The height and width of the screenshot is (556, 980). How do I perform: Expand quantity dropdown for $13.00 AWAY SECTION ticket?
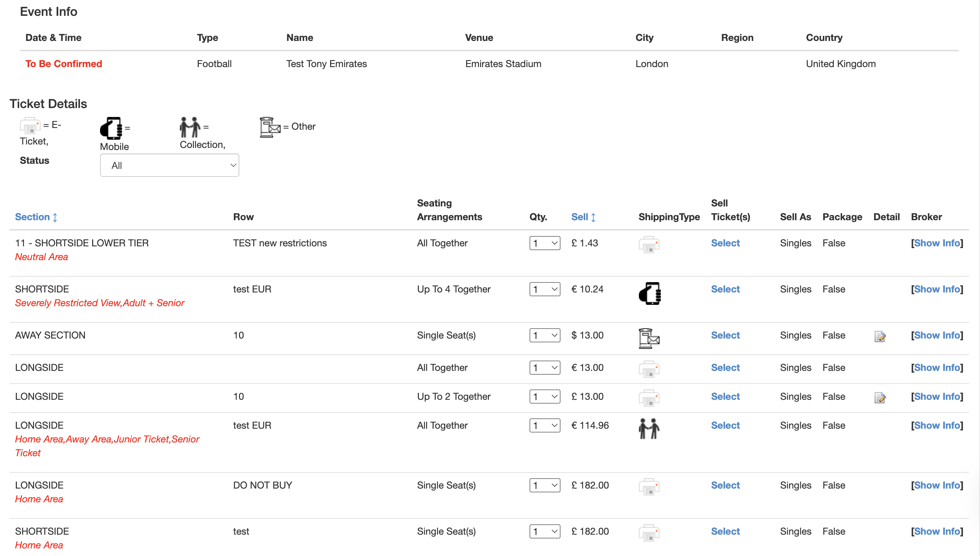click(545, 335)
